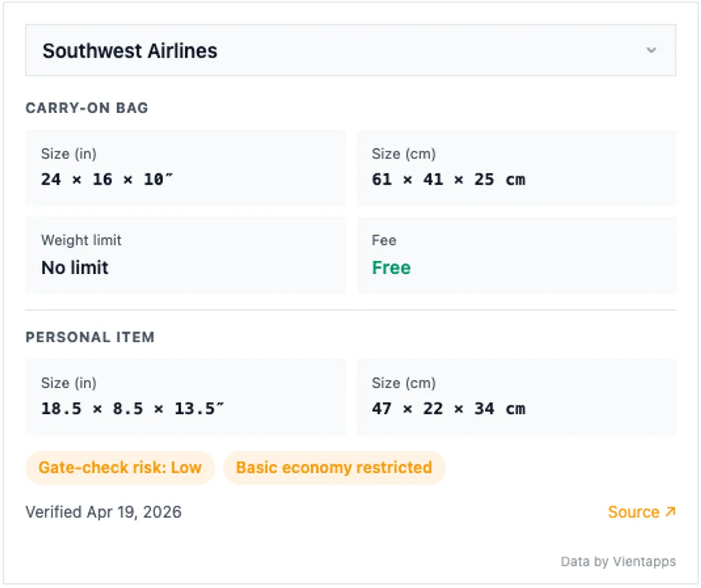
Task: Open the Source link
Action: [634, 512]
